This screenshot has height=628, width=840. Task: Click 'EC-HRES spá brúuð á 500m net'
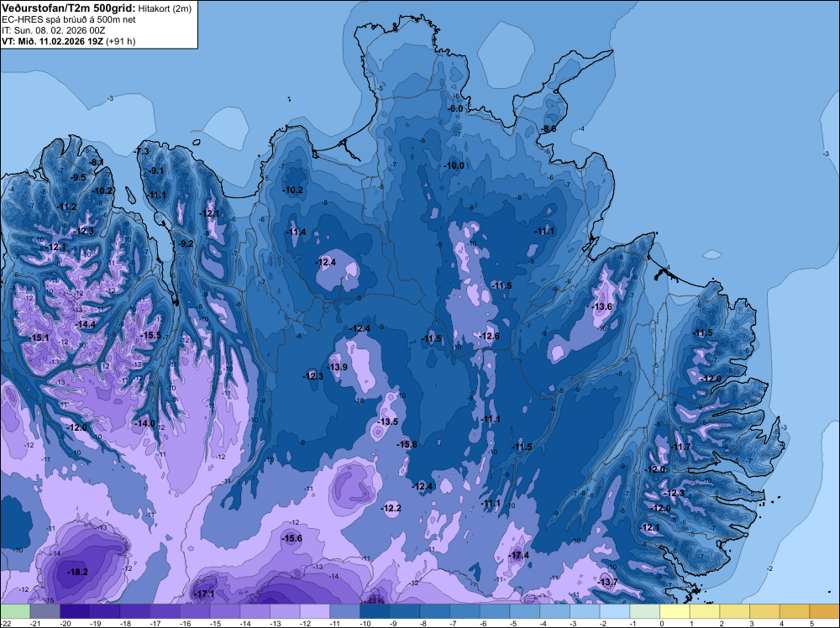coord(69,20)
